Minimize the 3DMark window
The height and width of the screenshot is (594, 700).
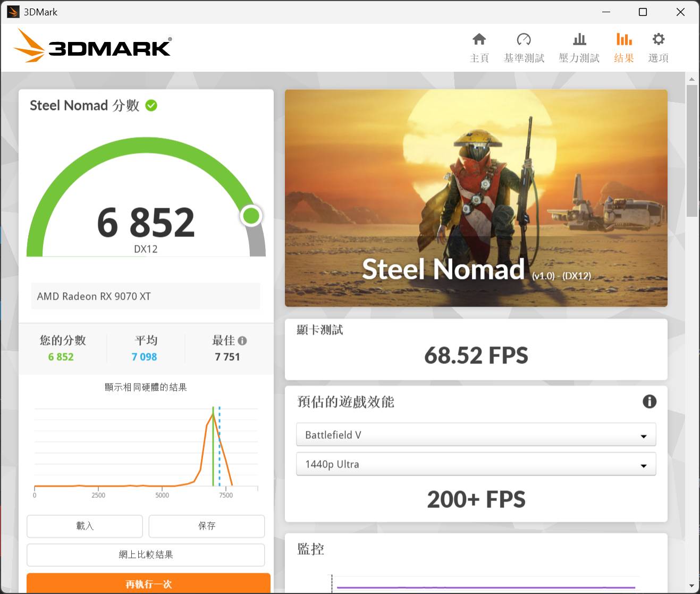606,12
